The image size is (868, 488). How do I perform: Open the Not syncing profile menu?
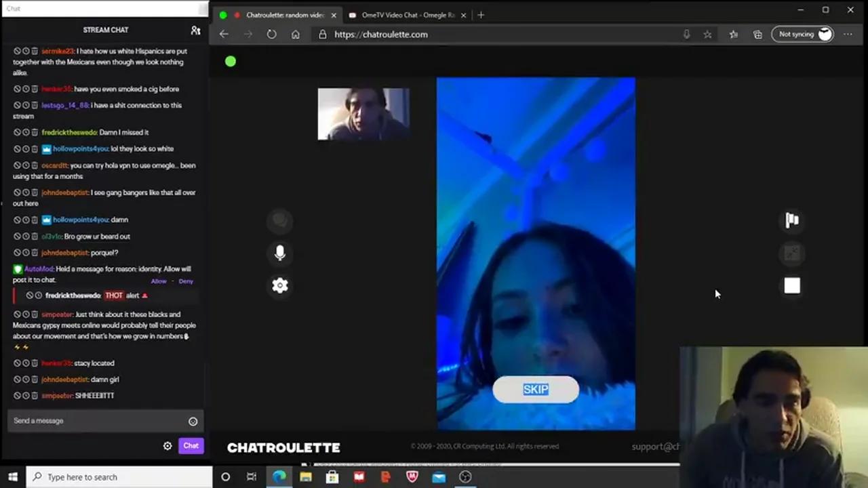point(803,34)
